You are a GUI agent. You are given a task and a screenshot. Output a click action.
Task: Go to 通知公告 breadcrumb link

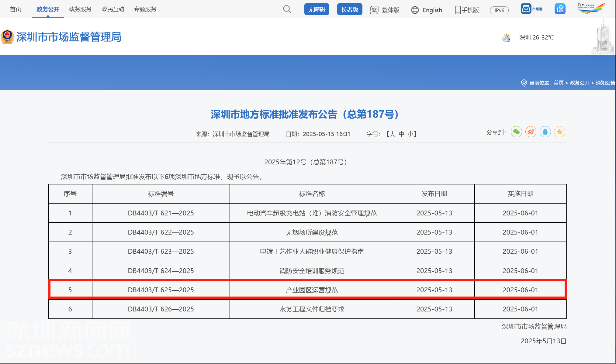pos(605,83)
